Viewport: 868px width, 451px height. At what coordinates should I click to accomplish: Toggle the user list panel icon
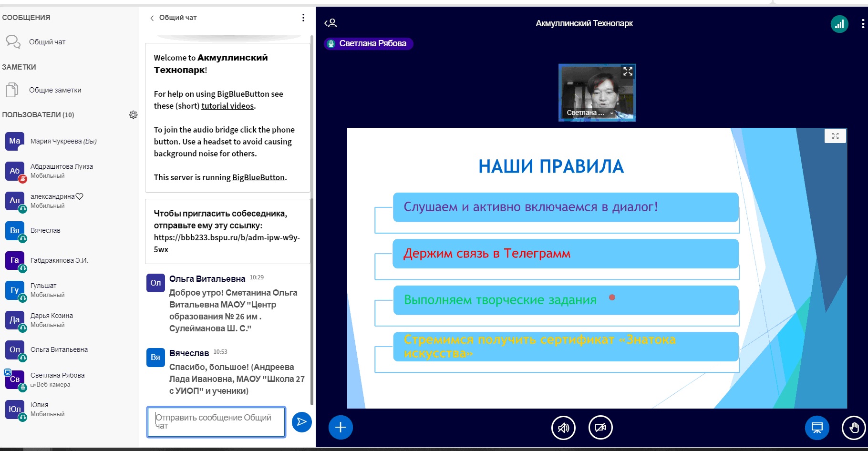331,23
